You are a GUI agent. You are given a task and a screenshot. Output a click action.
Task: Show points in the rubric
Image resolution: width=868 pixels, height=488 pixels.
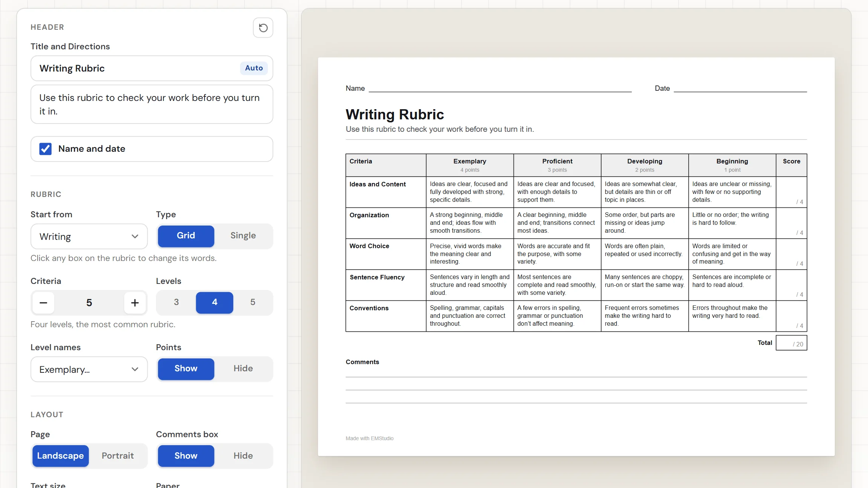[x=186, y=369]
